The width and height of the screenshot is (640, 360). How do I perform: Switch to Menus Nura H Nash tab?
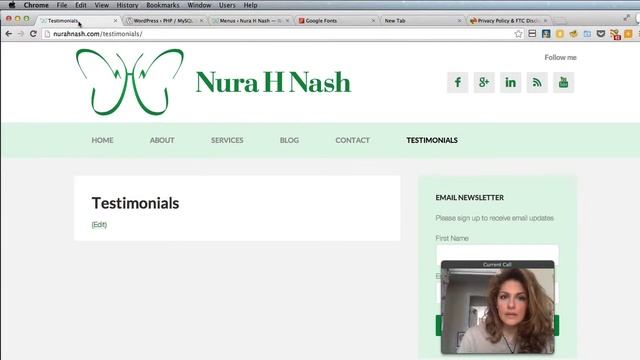[249, 20]
